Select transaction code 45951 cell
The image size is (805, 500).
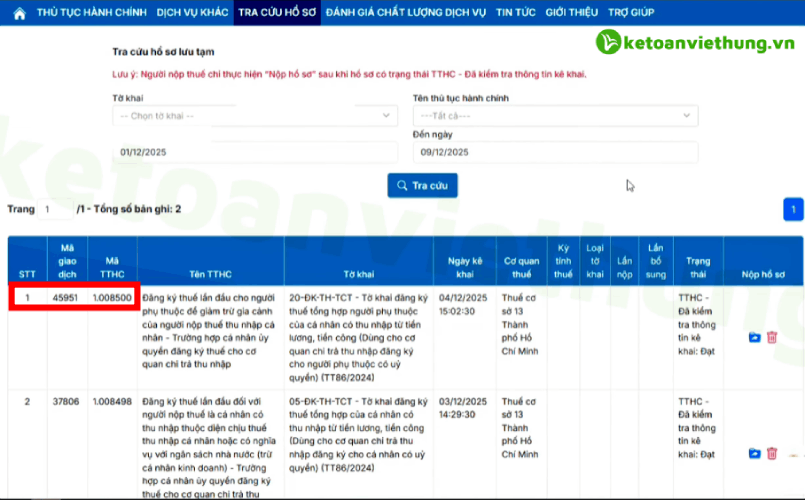[65, 298]
